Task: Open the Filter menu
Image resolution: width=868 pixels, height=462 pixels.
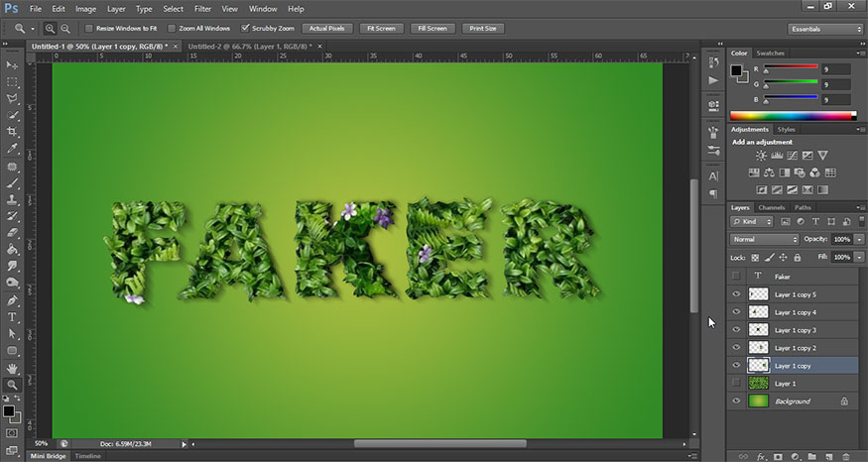Action: point(203,9)
